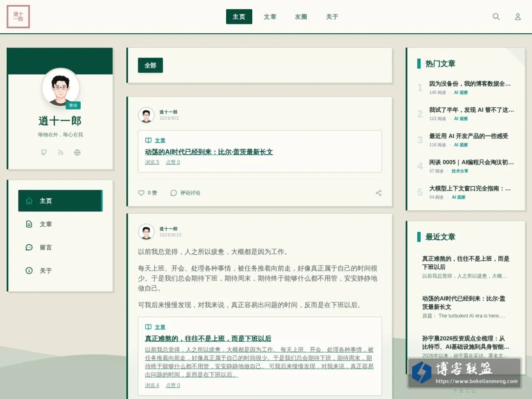
Task: Open link 真正难熬的，往往不是上班 in feed card
Action: [208, 339]
